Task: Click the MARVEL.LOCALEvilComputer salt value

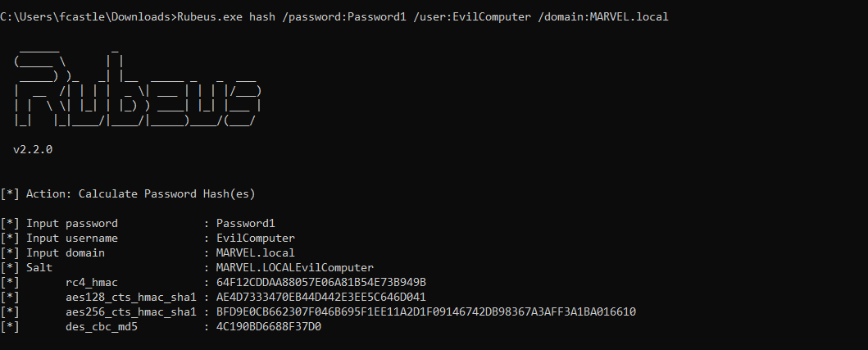Action: tap(295, 268)
